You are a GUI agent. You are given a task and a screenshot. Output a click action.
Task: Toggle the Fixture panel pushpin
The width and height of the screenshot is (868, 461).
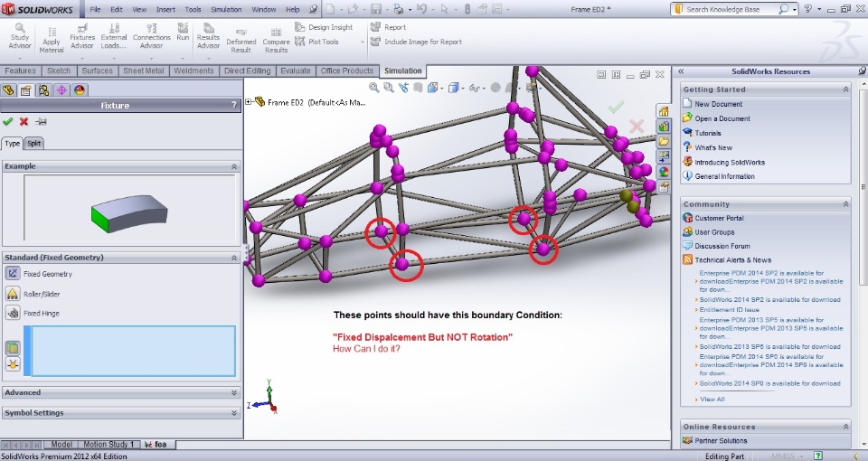tap(41, 121)
